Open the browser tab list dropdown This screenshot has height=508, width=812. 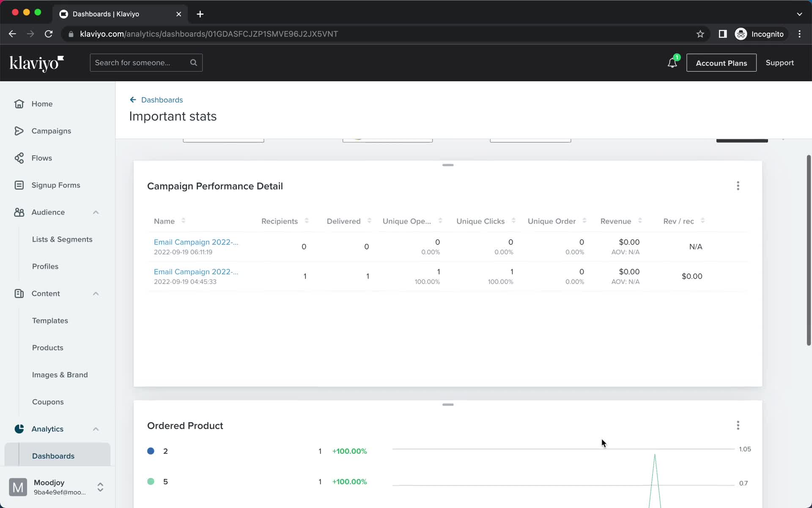(799, 14)
